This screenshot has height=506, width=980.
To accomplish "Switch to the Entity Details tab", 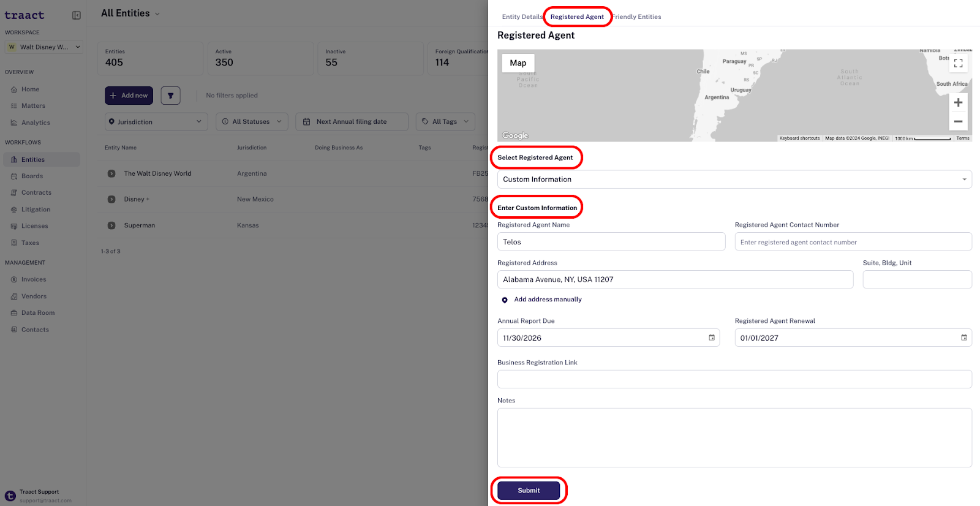I will point(522,17).
